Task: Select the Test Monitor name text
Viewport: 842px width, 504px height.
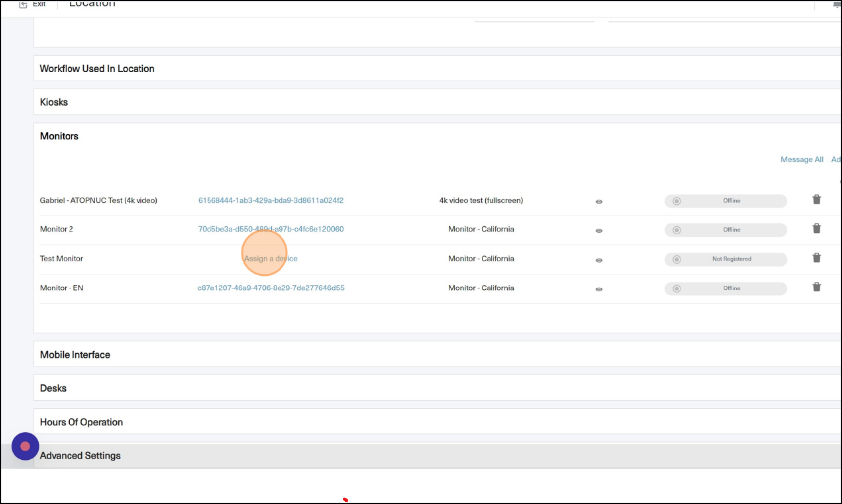Action: (62, 258)
